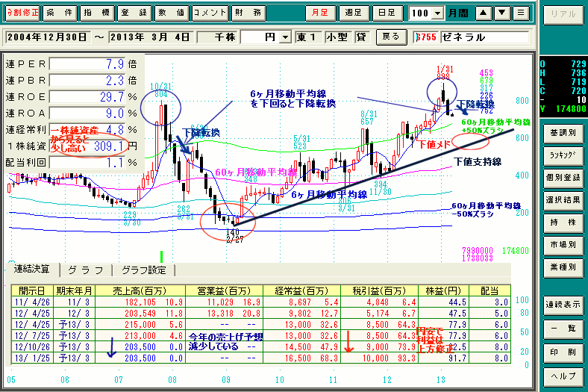Click the 東1 market label
Screen dimensions: 588x392
(x=309, y=37)
